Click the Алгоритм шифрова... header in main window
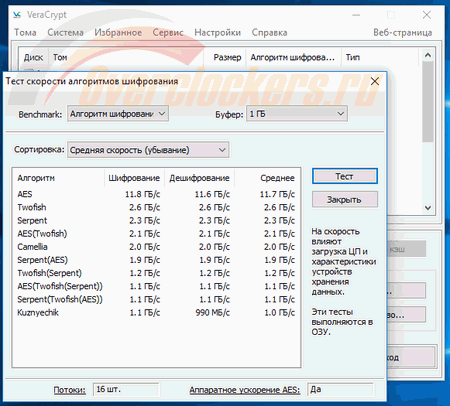The height and width of the screenshot is (406, 450). tap(293, 57)
